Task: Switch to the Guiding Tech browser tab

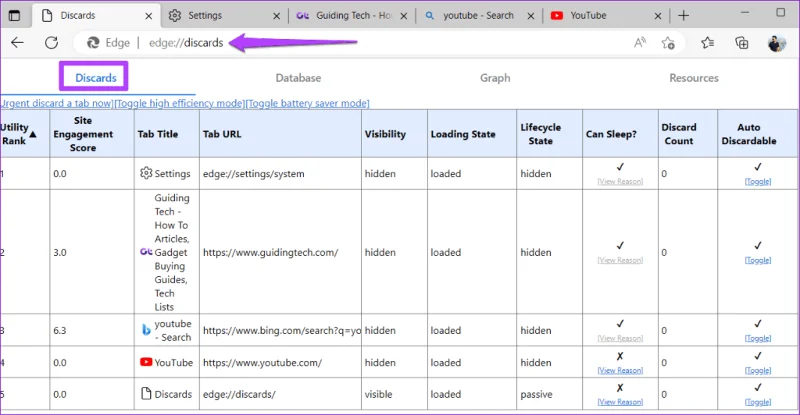Action: (x=352, y=15)
